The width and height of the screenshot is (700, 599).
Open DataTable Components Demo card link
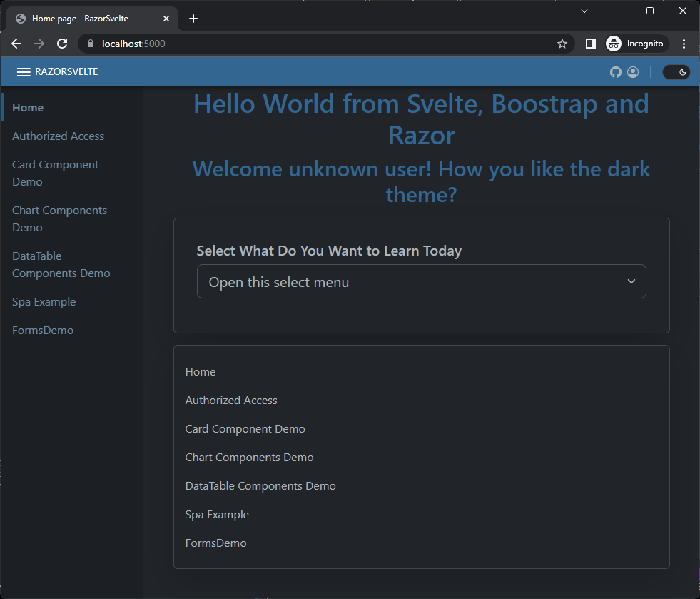click(260, 486)
